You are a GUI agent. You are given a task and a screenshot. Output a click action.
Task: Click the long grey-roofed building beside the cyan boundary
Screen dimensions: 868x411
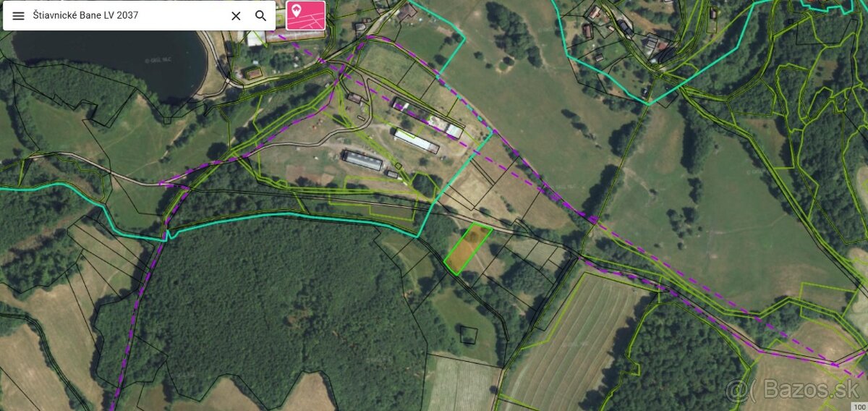pyautogui.click(x=427, y=119)
